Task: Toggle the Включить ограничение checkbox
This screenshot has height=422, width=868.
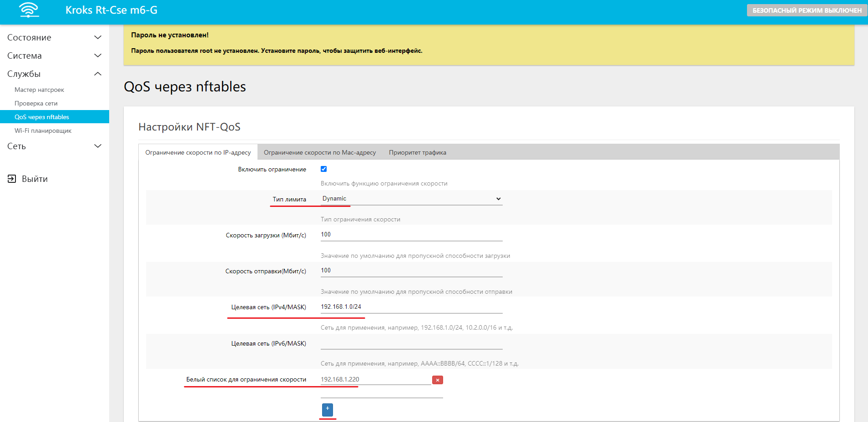Action: coord(323,169)
